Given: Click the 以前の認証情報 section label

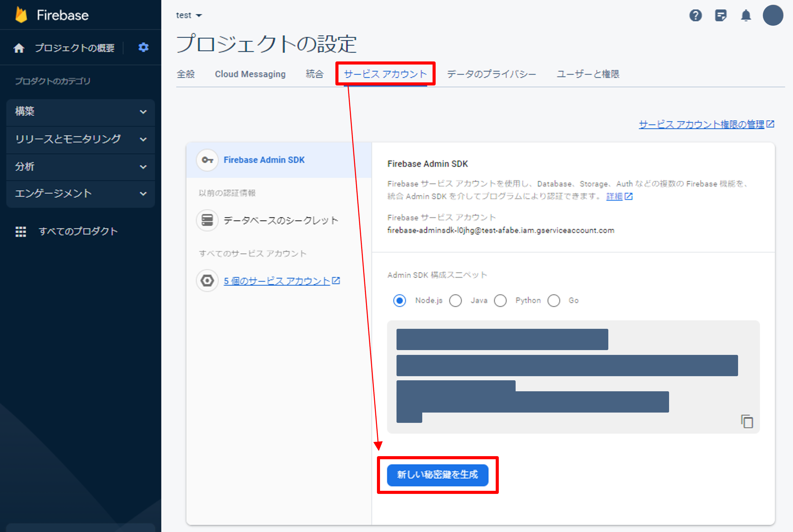Looking at the screenshot, I should (x=227, y=193).
